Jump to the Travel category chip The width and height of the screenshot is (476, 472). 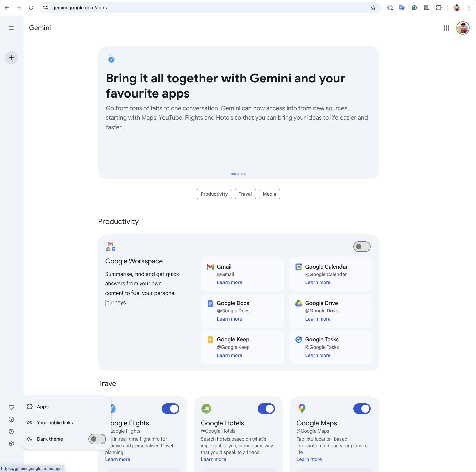coord(245,194)
